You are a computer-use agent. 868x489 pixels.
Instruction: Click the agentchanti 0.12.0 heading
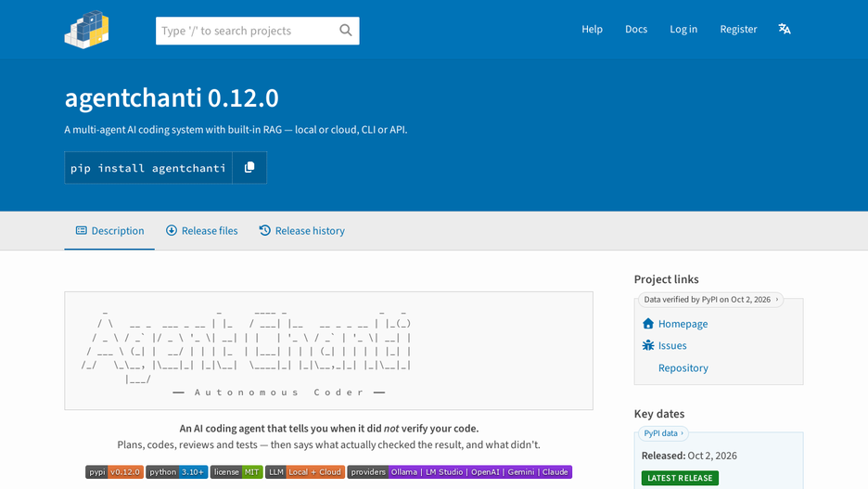click(172, 98)
